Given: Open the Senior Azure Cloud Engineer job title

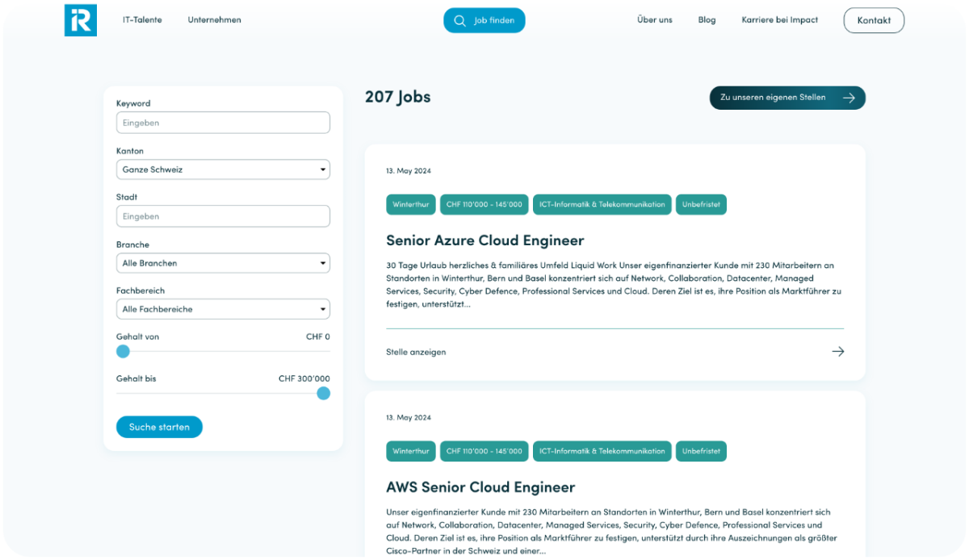Looking at the screenshot, I should [x=484, y=240].
